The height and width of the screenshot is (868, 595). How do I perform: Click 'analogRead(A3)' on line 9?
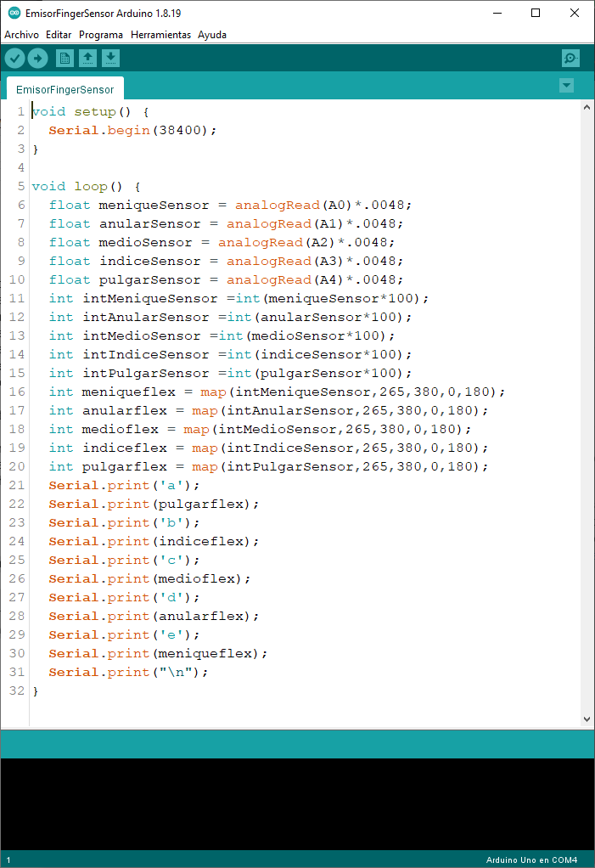(x=285, y=262)
